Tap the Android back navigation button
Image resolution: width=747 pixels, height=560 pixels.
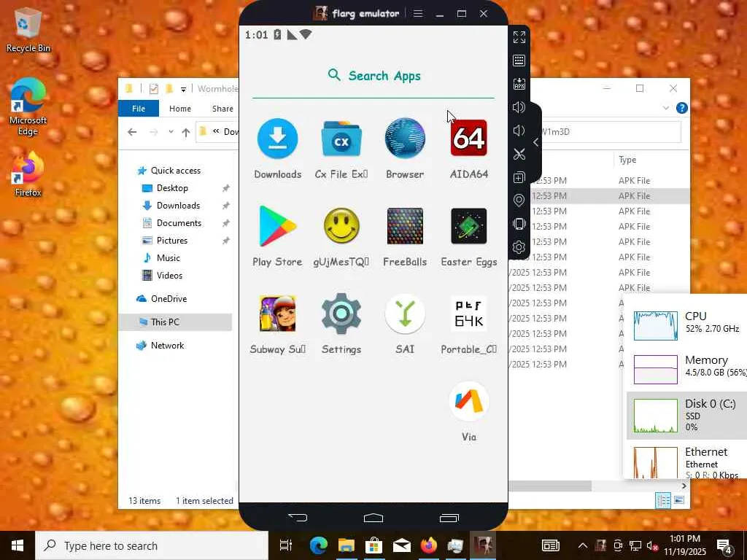coord(298,518)
